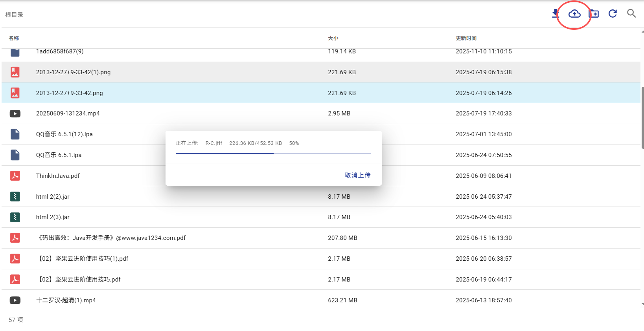Image resolution: width=644 pixels, height=331 pixels.
Task: Cancel the upload via 取消上传
Action: tap(357, 175)
